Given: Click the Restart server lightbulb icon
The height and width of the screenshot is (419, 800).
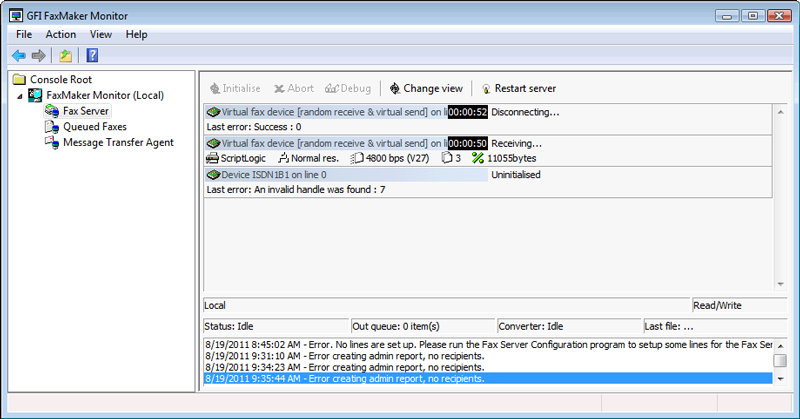Looking at the screenshot, I should click(486, 89).
